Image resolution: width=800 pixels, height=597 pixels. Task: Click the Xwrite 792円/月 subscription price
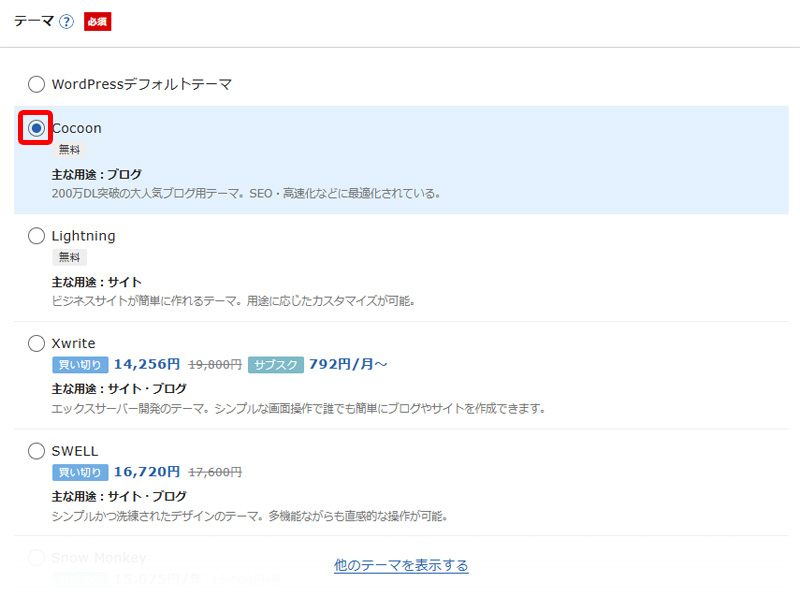click(x=348, y=365)
